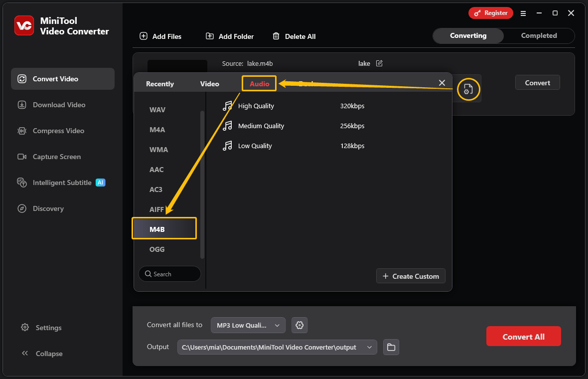Viewport: 588px width, 379px height.
Task: Select the Audio tab in format popup
Action: [x=259, y=84]
